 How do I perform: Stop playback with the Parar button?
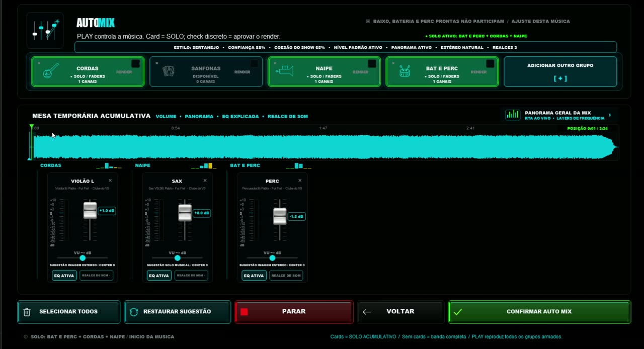pos(294,312)
